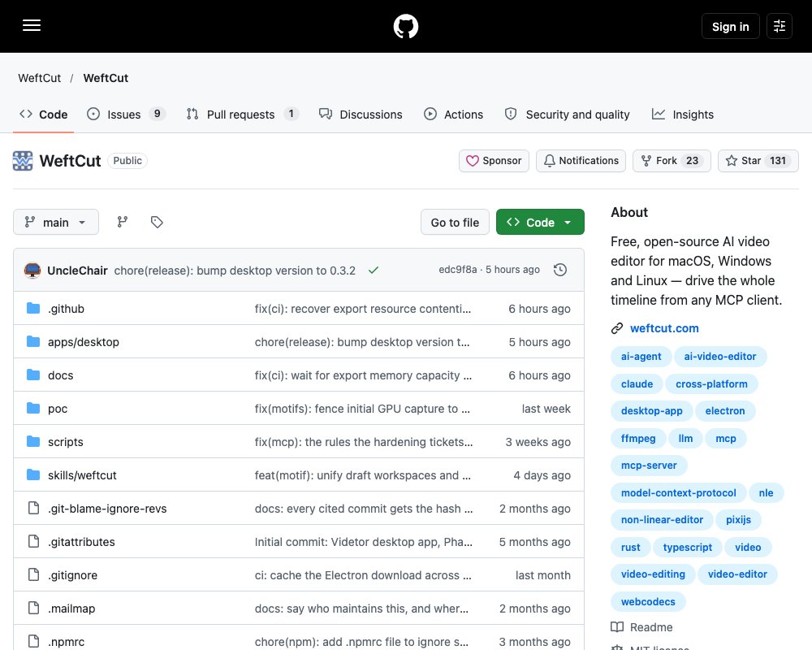812x650 pixels.
Task: Click the docs folder icon
Action: click(33, 375)
